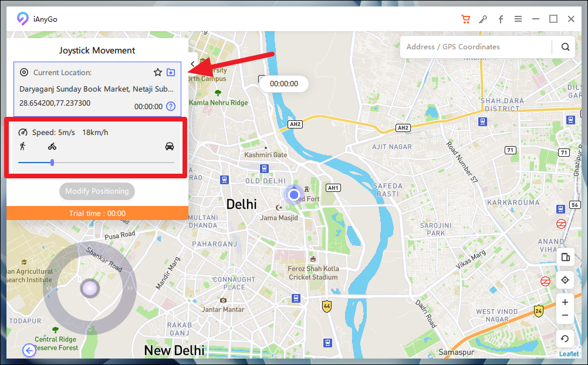Click the speedometer icon beside Speed

click(23, 132)
